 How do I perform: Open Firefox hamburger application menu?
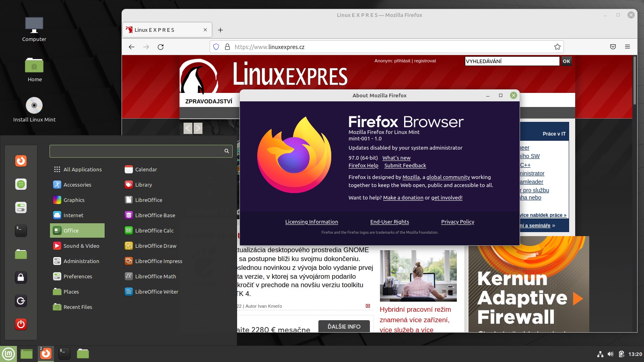click(627, 47)
